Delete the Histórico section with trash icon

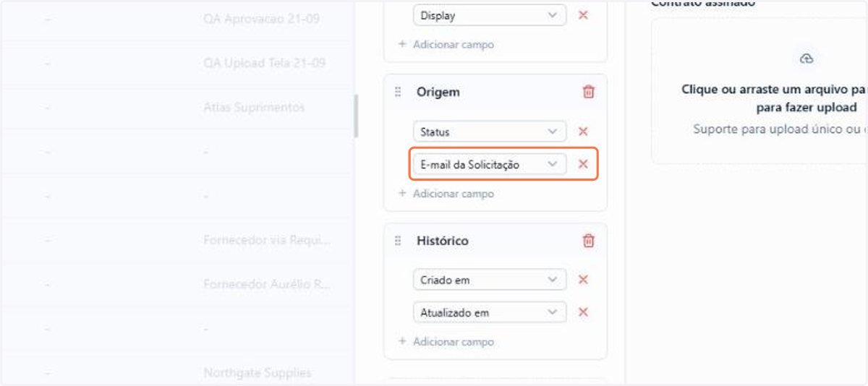pos(589,241)
